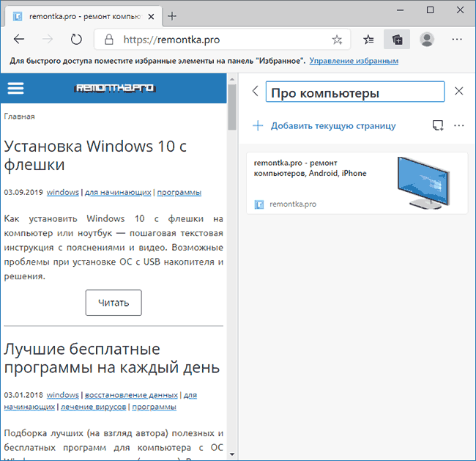Image resolution: width=476 pixels, height=461 pixels.
Task: Click the date 03.01.2018
Action: pyautogui.click(x=23, y=395)
